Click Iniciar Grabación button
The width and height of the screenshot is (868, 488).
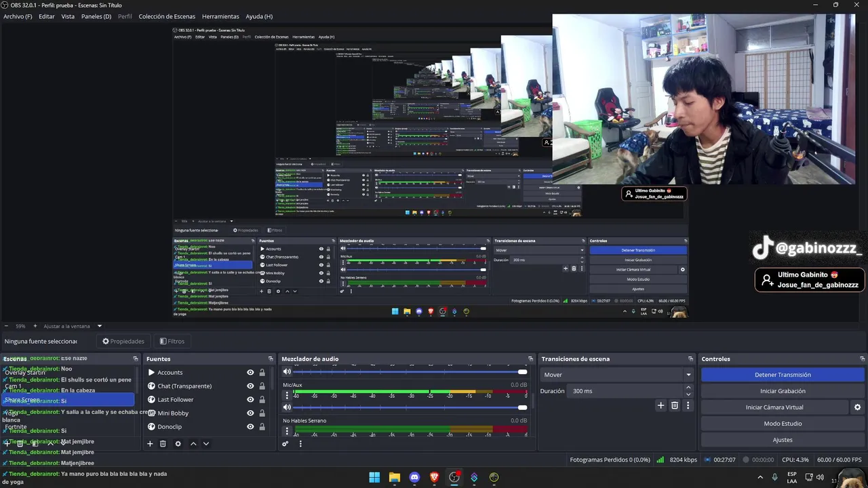783,391
